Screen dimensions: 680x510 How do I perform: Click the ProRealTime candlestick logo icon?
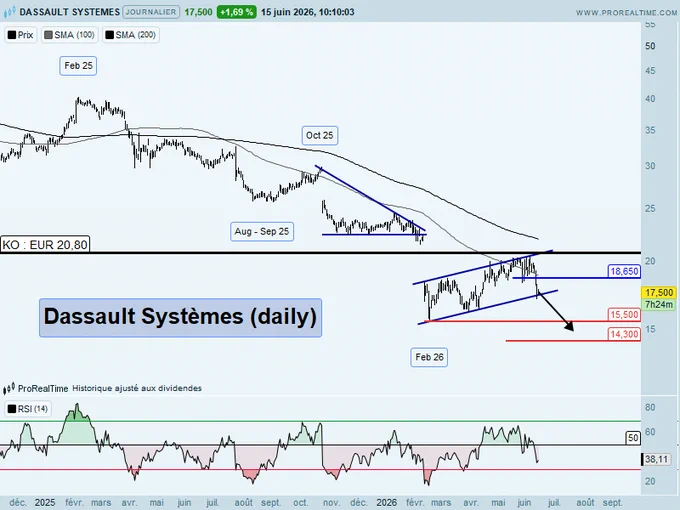pos(9,388)
